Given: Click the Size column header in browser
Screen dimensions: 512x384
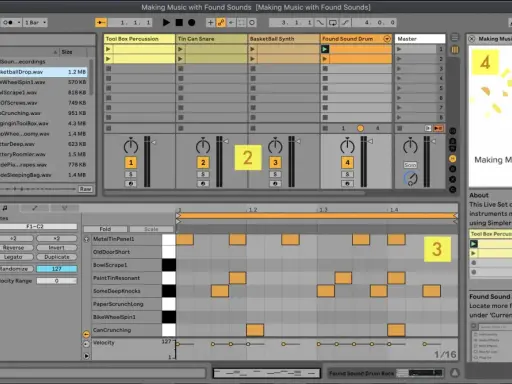Looking at the screenshot, I should [73, 52].
